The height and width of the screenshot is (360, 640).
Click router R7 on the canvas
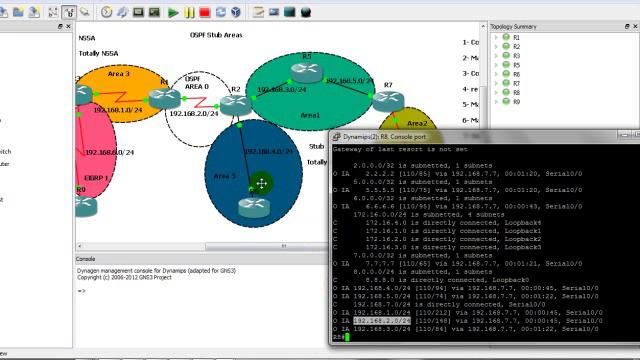click(x=388, y=101)
